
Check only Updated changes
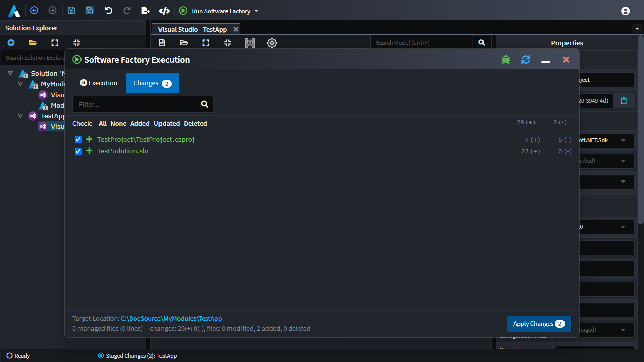tap(167, 123)
